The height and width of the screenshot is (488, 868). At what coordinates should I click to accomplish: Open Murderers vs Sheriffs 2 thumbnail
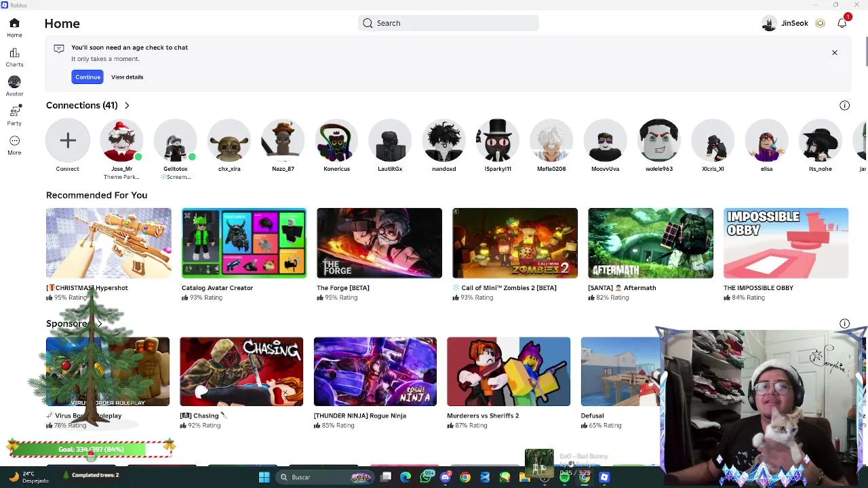click(x=509, y=371)
